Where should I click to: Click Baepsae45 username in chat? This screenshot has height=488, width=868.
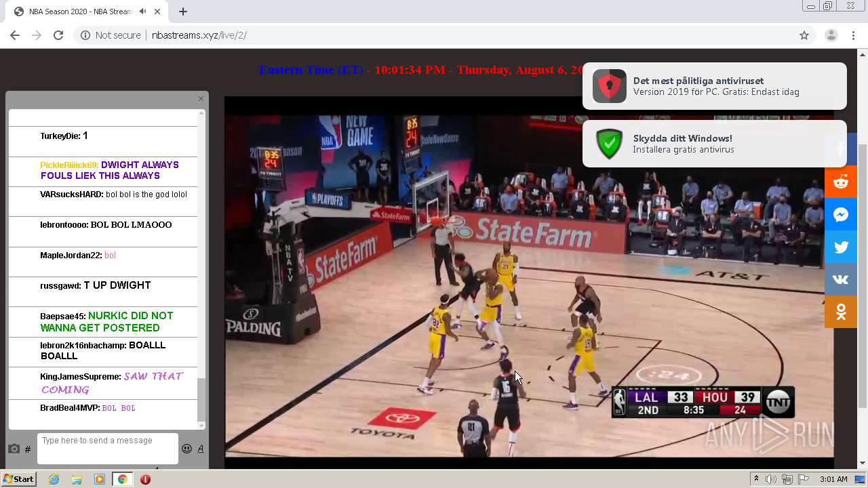[x=62, y=317]
